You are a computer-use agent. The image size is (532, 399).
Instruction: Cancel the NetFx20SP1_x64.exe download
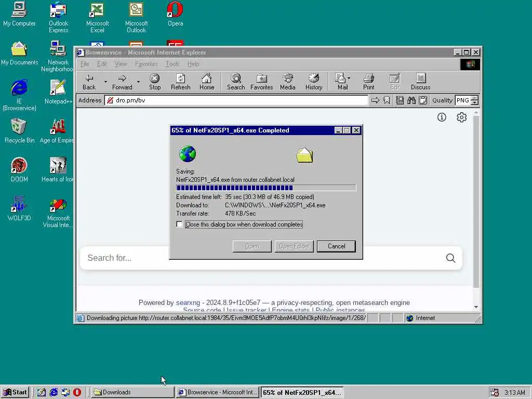tap(336, 246)
